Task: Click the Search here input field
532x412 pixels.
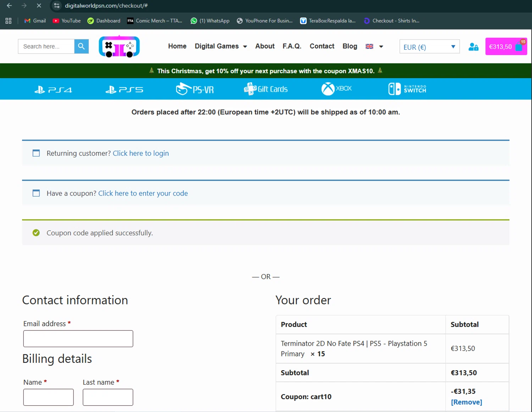Action: point(46,46)
